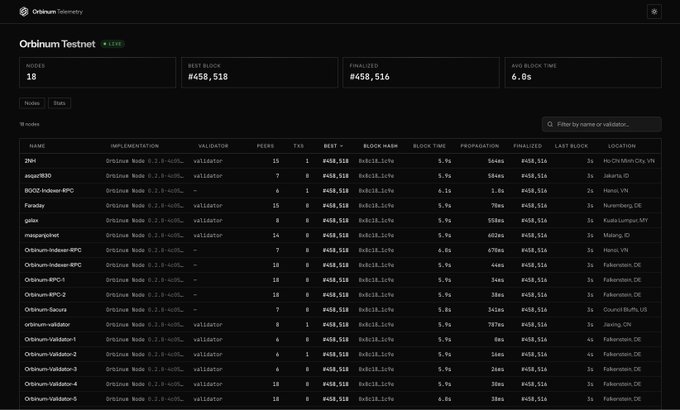The height and width of the screenshot is (410, 680).
Task: Click the BEST BLOCK card value #458,518
Action: [208, 77]
